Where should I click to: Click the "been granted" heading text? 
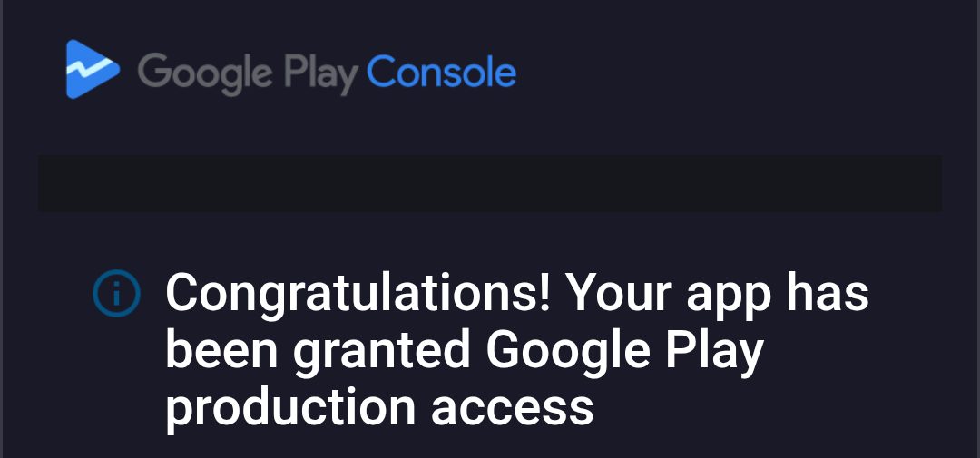[x=318, y=351]
